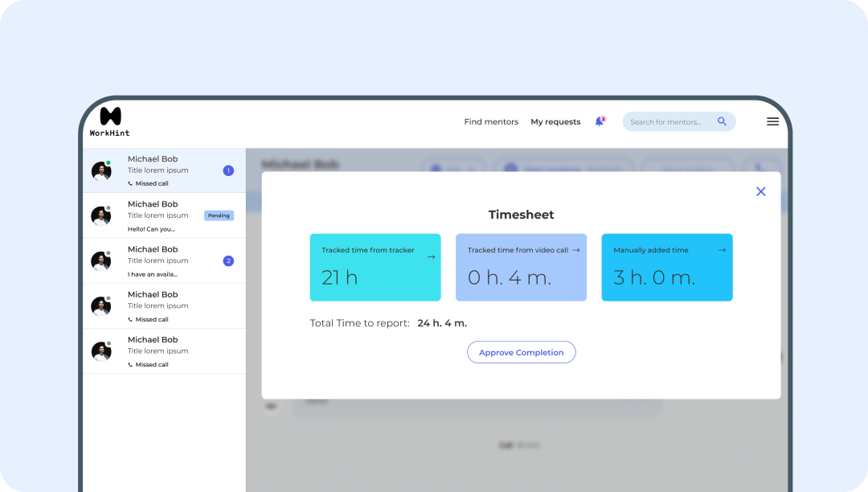Image resolution: width=868 pixels, height=492 pixels.
Task: Click arrow on Tracked time from tracker card
Action: [431, 256]
